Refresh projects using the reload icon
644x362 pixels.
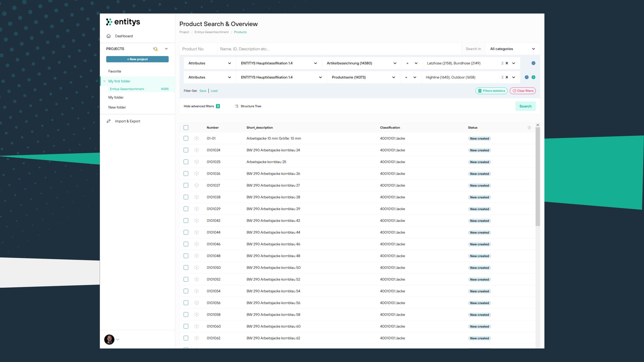[x=155, y=49]
